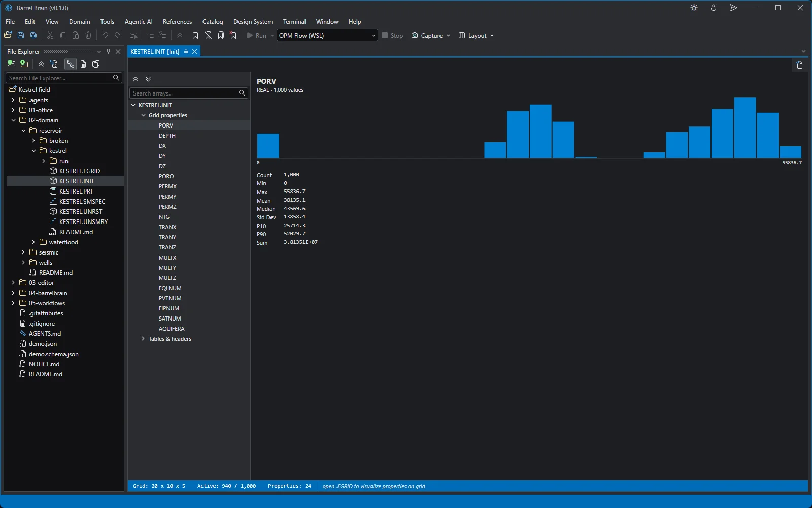
Task: Click the export file icon above histogram
Action: [x=799, y=65]
